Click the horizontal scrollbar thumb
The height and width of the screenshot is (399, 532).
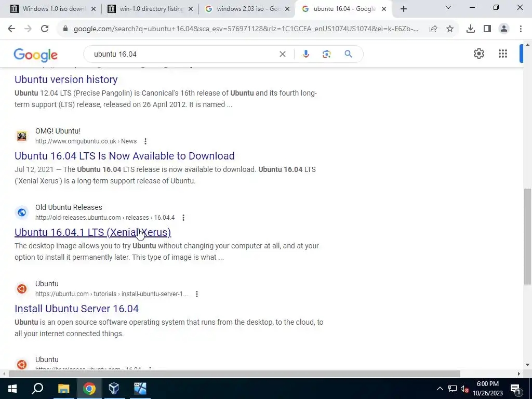(234, 374)
